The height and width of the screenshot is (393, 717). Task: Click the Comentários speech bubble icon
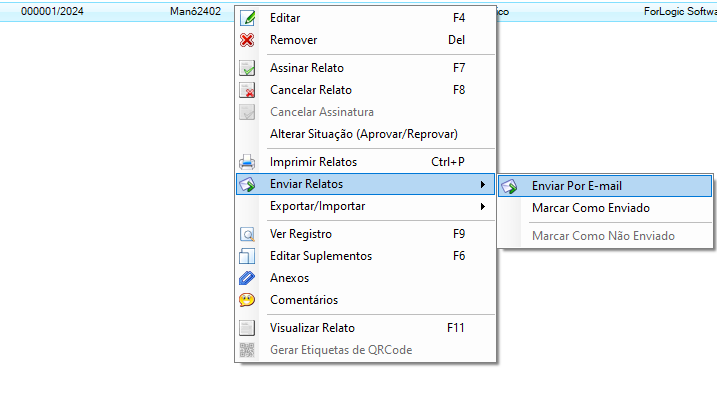[247, 300]
